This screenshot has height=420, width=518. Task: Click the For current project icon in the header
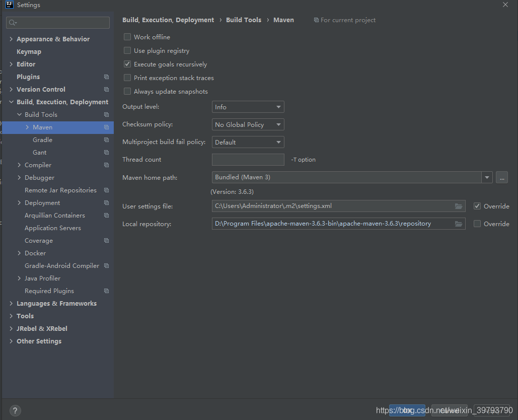tap(316, 20)
